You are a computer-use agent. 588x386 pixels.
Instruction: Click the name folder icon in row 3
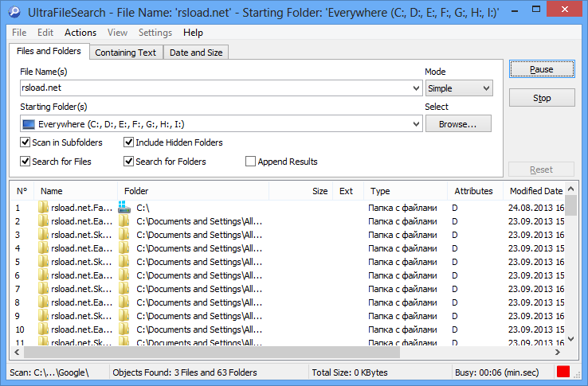43,235
